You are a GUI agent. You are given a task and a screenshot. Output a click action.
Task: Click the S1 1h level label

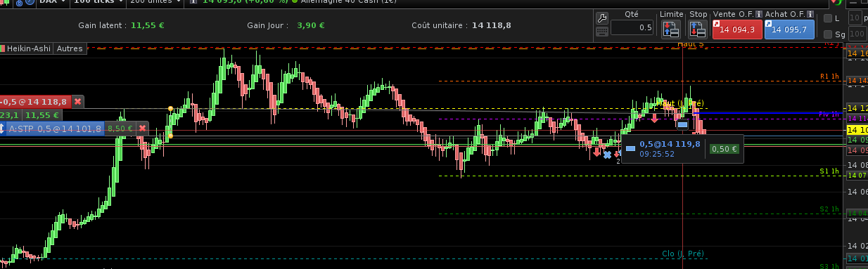coord(830,171)
